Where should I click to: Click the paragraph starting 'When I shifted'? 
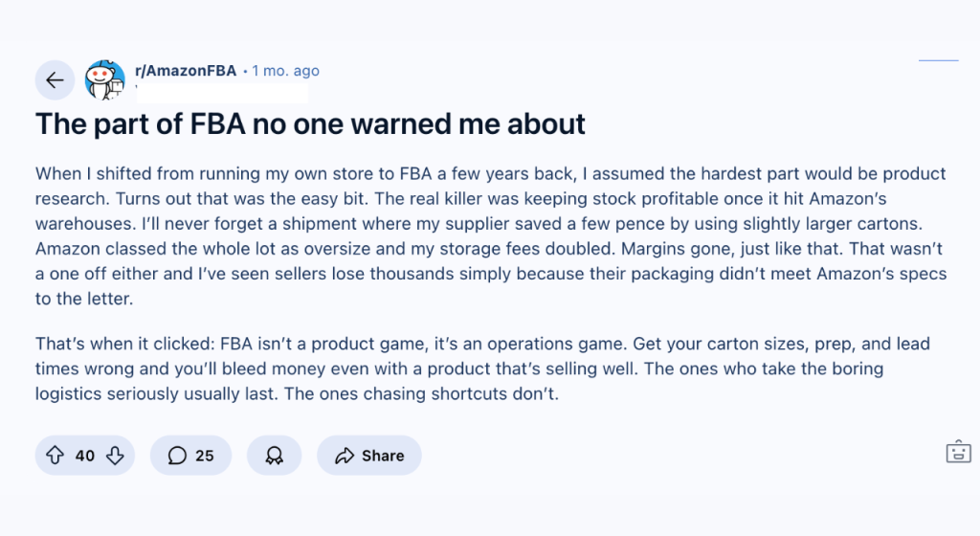point(491,236)
